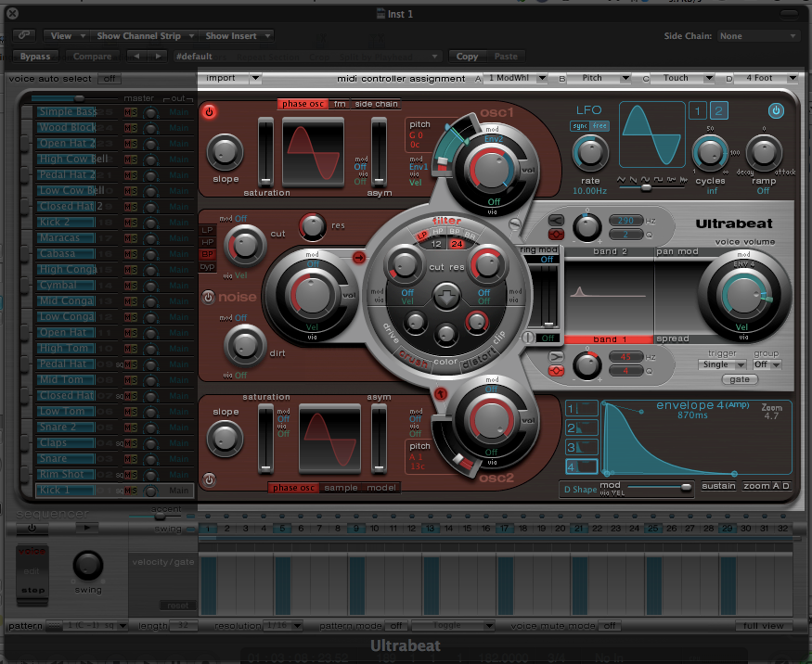Toggle the noise generator power button

point(209,298)
